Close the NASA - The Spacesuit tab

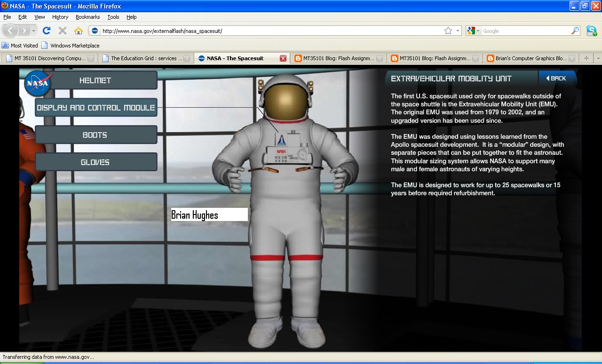point(283,58)
